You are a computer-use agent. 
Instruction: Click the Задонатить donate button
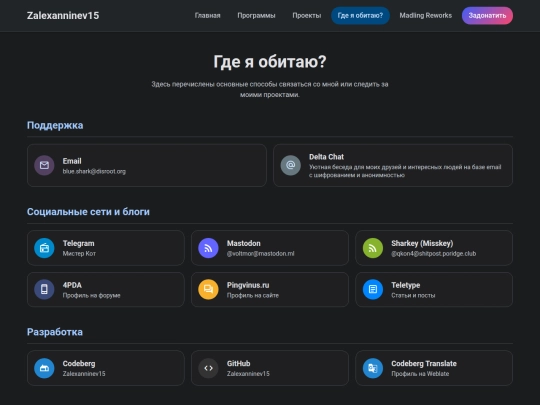point(487,15)
